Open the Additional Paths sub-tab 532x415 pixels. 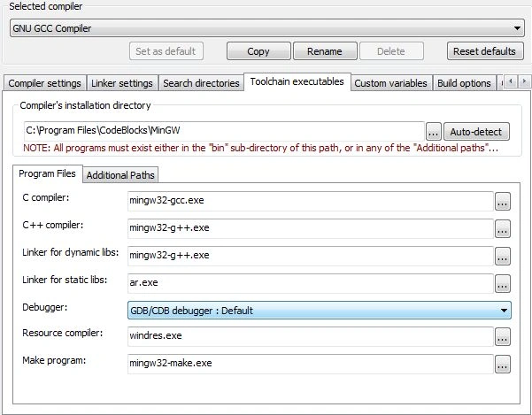click(120, 175)
